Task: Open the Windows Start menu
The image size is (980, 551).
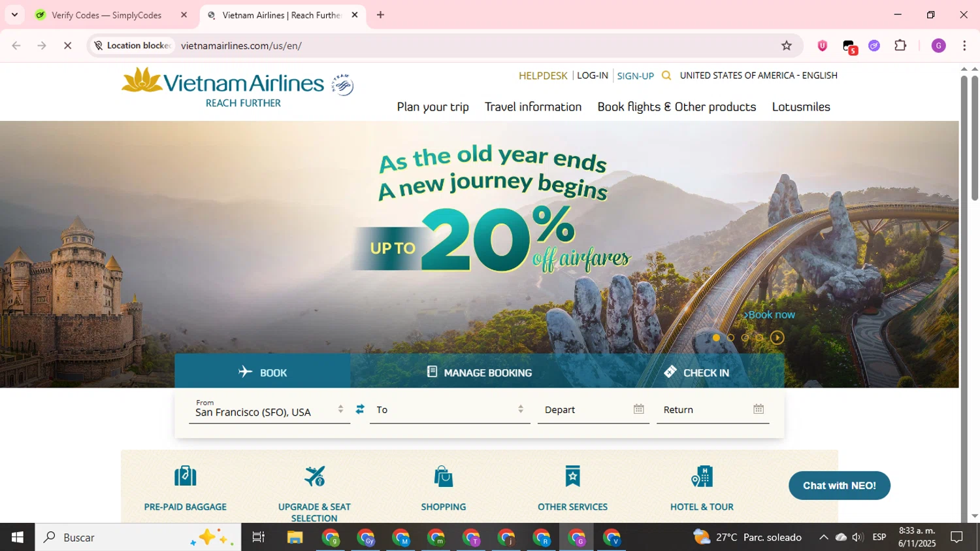Action: (x=18, y=537)
